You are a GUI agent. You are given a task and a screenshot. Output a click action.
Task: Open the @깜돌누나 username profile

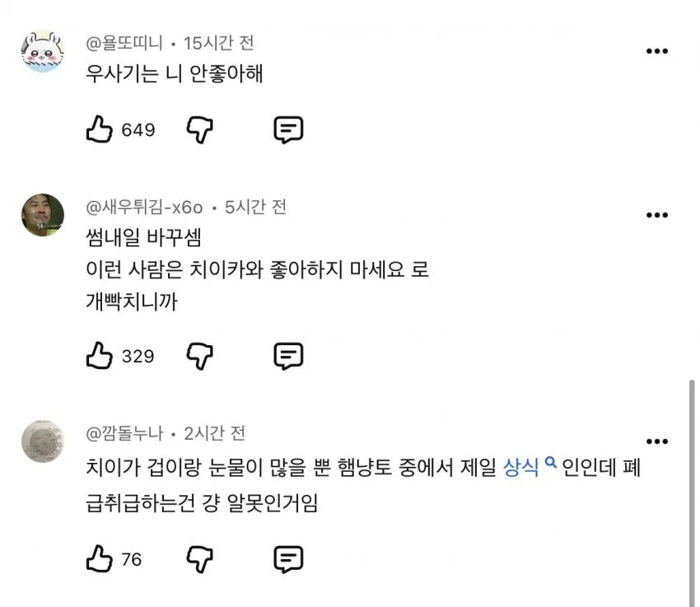(x=124, y=433)
